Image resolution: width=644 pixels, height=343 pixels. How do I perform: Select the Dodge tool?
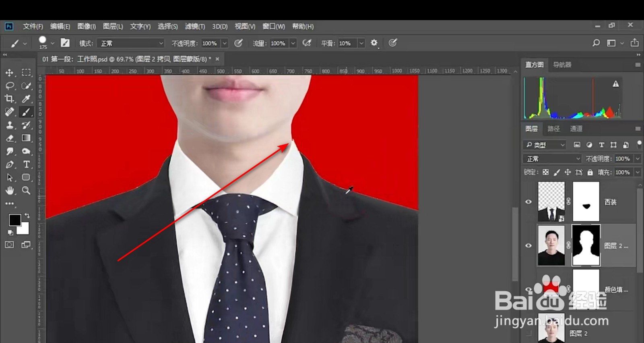click(26, 151)
